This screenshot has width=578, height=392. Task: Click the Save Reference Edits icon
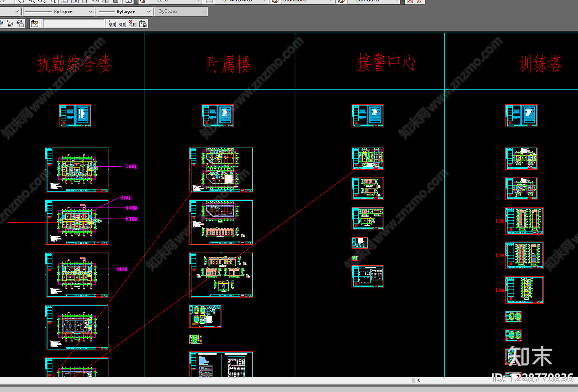(143, 24)
